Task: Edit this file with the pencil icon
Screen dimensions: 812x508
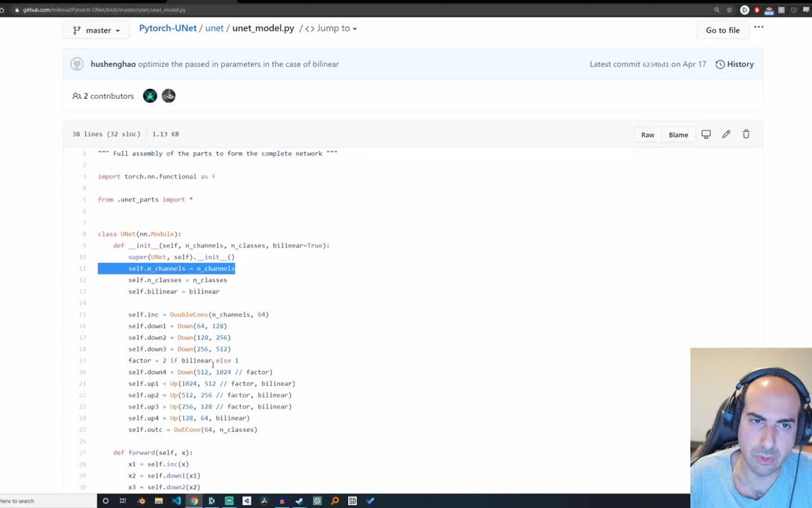Action: pos(726,134)
